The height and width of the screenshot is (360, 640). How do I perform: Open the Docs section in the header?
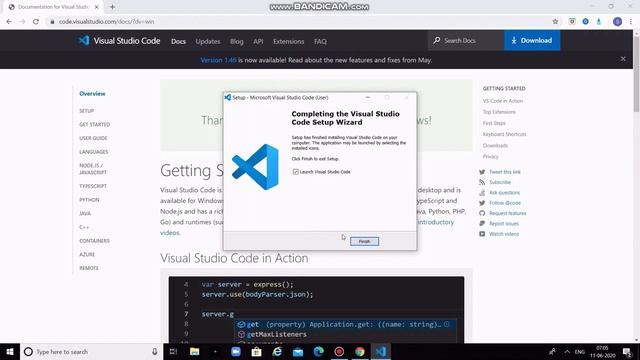coord(178,41)
